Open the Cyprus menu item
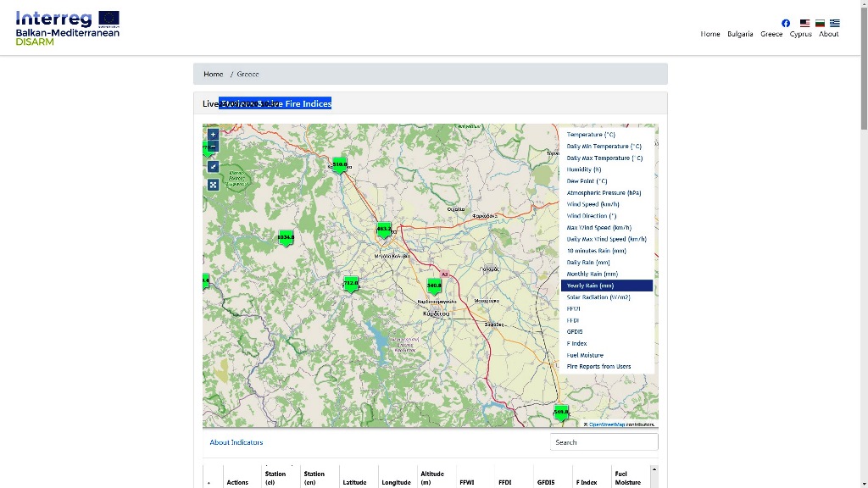The image size is (868, 488). coord(800,34)
